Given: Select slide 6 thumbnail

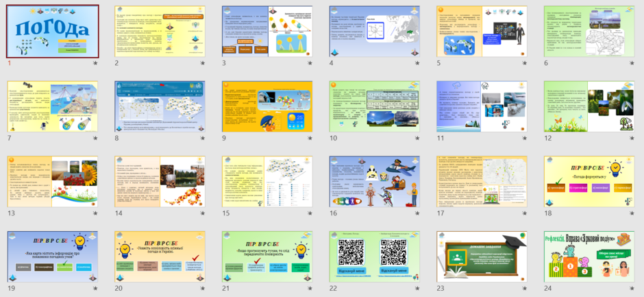Looking at the screenshot, I should coord(589,32).
